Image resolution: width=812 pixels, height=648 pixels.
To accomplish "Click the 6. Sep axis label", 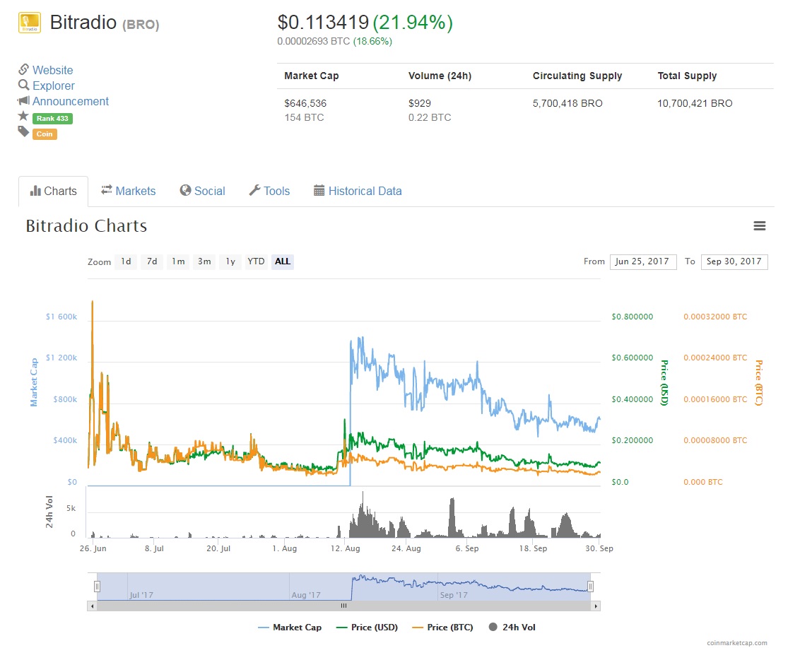I will pos(467,548).
